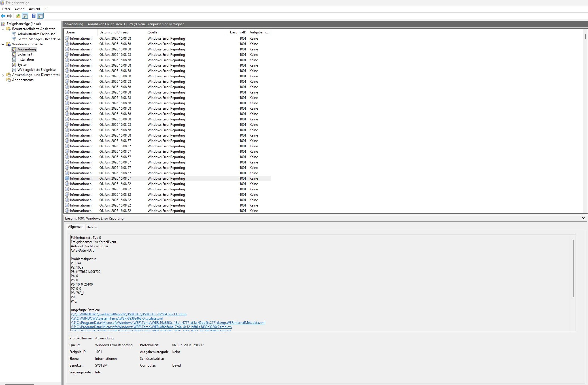The width and height of the screenshot is (588, 385).
Task: Click the Abonnements icon in the tree
Action: coord(9,80)
